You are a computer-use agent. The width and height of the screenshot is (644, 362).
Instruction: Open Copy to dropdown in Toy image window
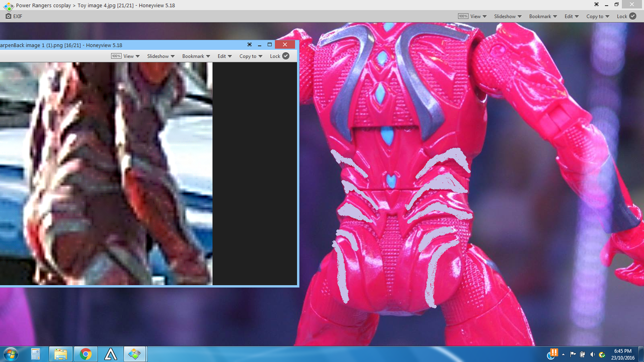(x=598, y=16)
